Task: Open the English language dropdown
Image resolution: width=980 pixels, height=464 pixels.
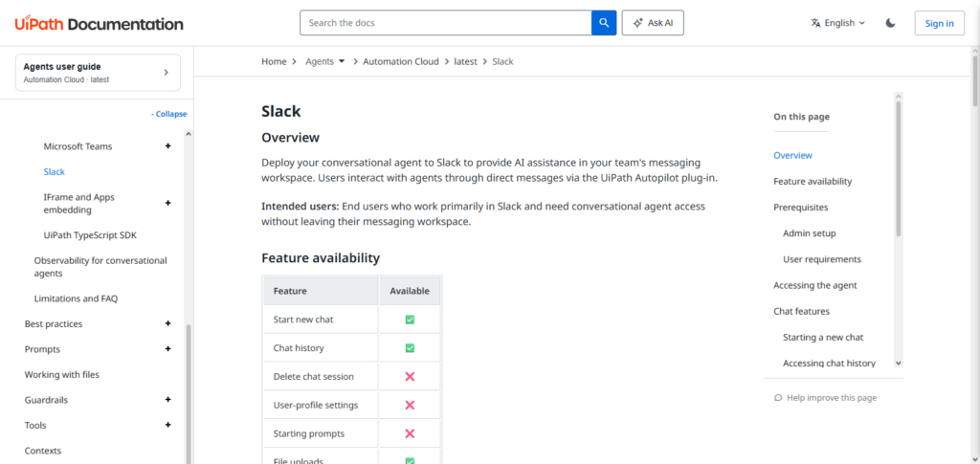Action: coord(838,23)
